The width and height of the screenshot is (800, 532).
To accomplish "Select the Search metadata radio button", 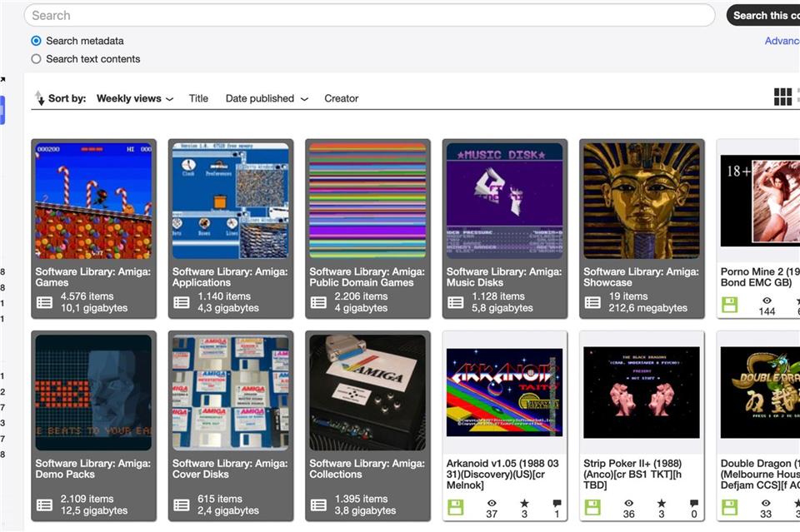I will coord(34,40).
